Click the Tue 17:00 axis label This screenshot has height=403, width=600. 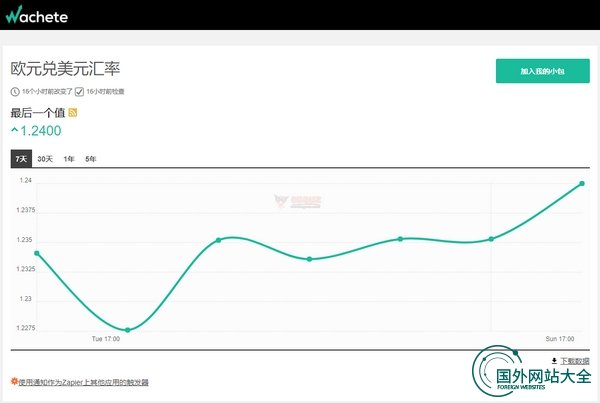pyautogui.click(x=106, y=339)
